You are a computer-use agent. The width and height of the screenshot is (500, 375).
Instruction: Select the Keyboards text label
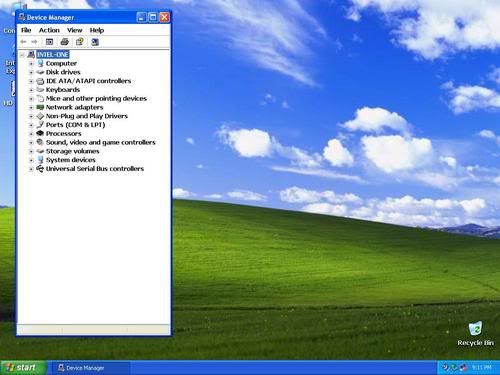(x=63, y=90)
